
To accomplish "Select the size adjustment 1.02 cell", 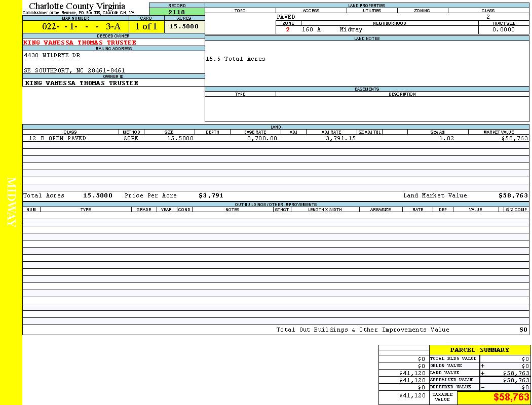I will pos(446,138).
